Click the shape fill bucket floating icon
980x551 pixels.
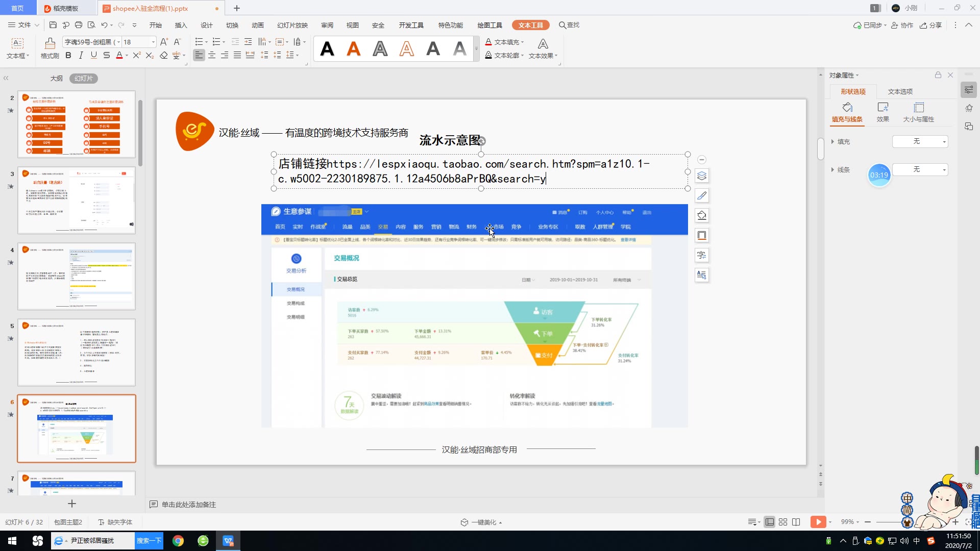(x=702, y=215)
